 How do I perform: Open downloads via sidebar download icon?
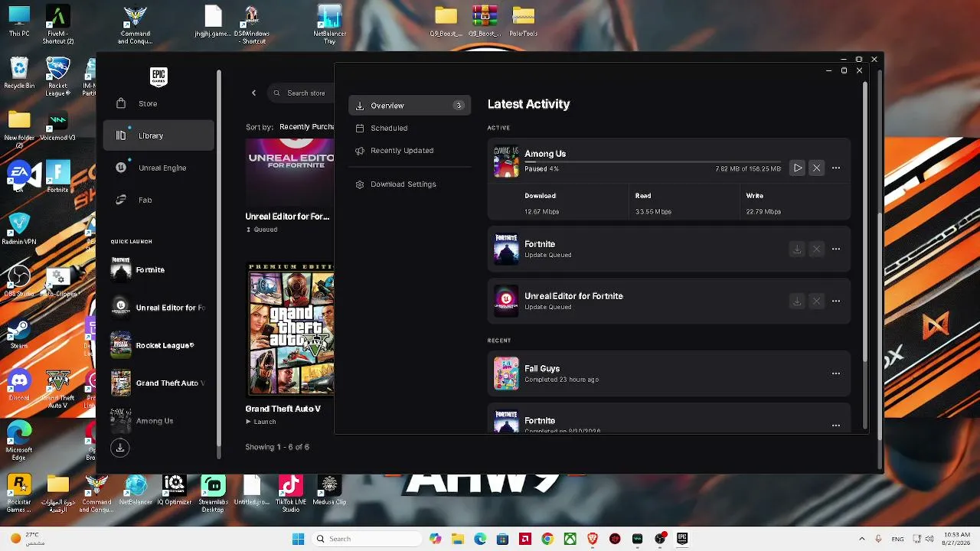120,448
